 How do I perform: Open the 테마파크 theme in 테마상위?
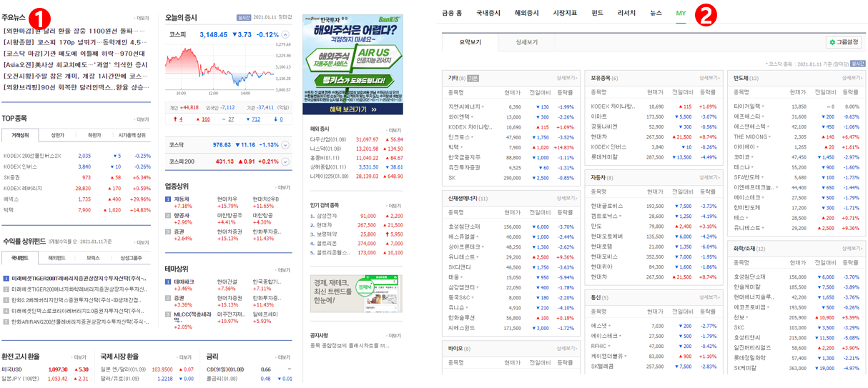[184, 282]
